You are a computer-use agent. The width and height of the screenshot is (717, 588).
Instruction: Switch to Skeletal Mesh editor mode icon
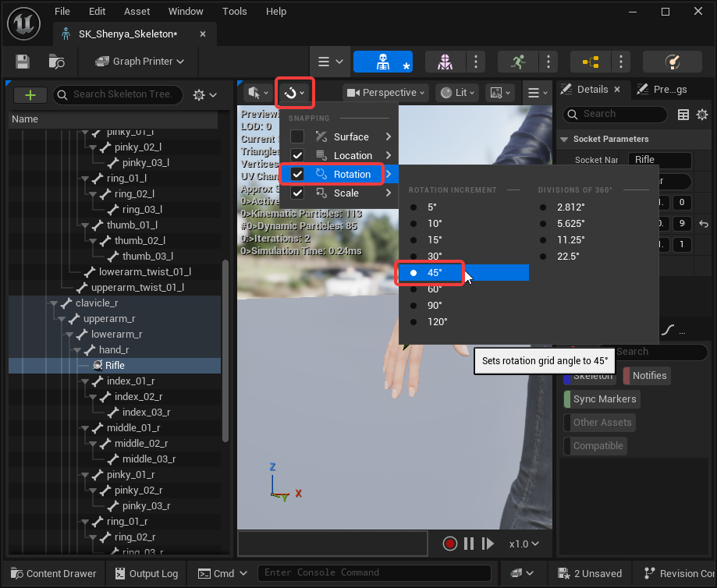445,62
